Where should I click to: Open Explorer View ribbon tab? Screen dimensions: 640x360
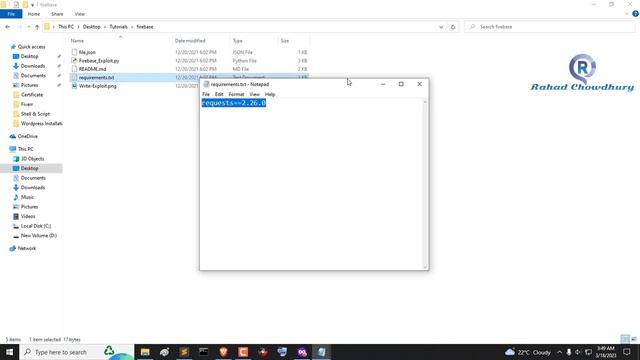point(80,14)
